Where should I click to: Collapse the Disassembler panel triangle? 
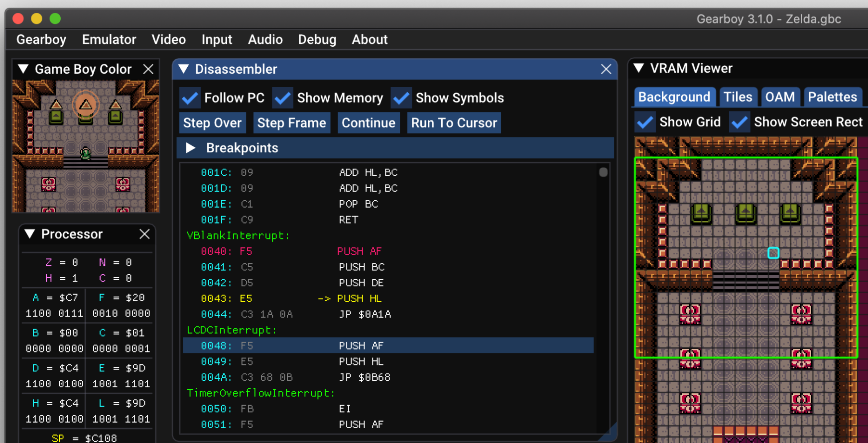[x=184, y=69]
